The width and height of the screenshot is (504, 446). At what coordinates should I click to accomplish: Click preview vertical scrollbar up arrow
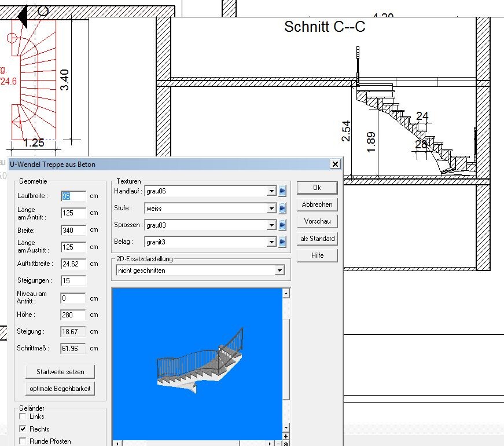point(286,294)
